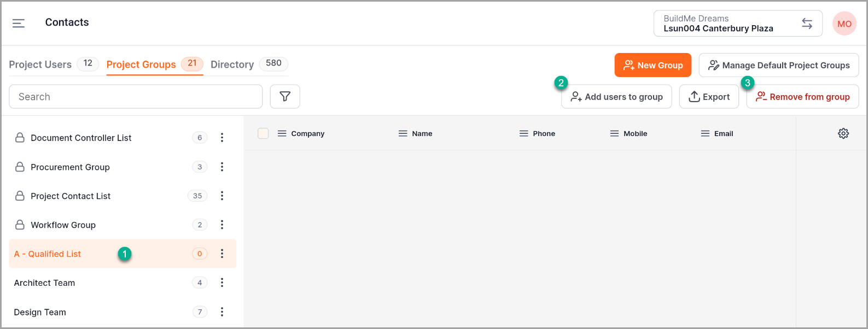Open three-dot menu for A - Qualified List

click(222, 254)
